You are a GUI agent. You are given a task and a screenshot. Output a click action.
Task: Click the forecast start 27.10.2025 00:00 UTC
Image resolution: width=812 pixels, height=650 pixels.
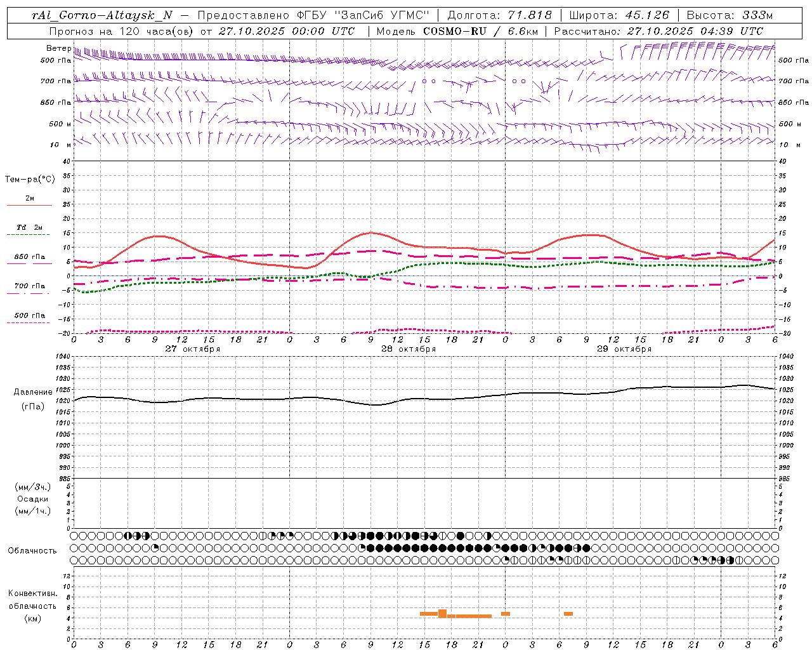click(287, 31)
